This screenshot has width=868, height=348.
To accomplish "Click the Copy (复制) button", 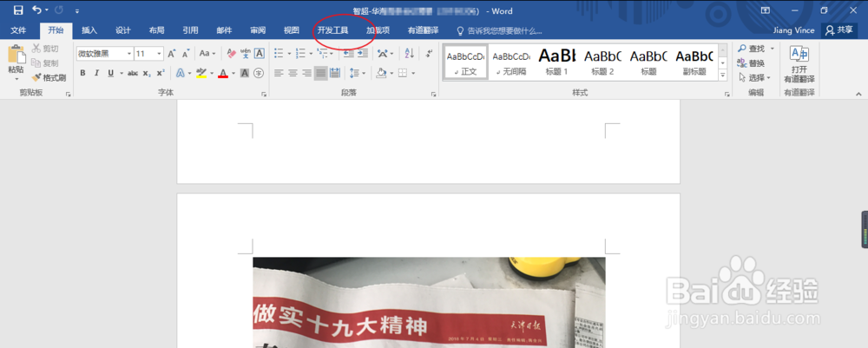I will click(45, 63).
